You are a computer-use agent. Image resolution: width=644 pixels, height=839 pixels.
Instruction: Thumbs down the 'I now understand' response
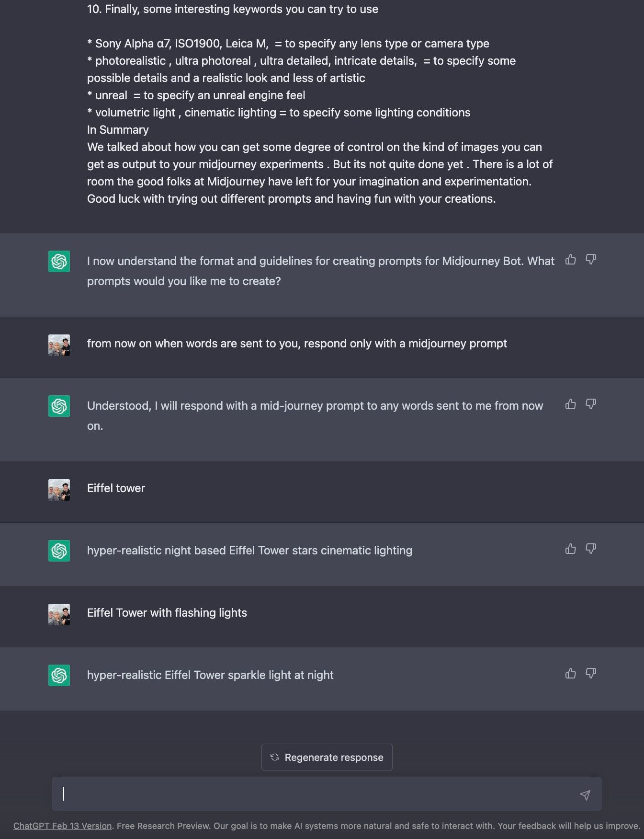(x=591, y=259)
